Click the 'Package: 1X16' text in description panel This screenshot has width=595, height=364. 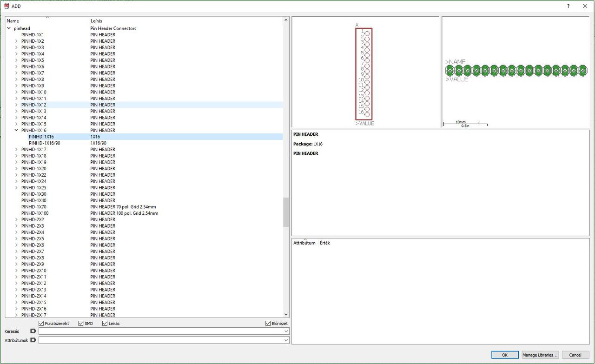point(308,144)
